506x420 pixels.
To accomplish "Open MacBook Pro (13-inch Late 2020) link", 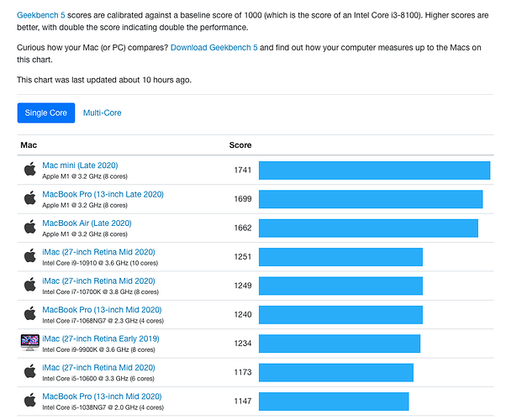I will tap(103, 194).
